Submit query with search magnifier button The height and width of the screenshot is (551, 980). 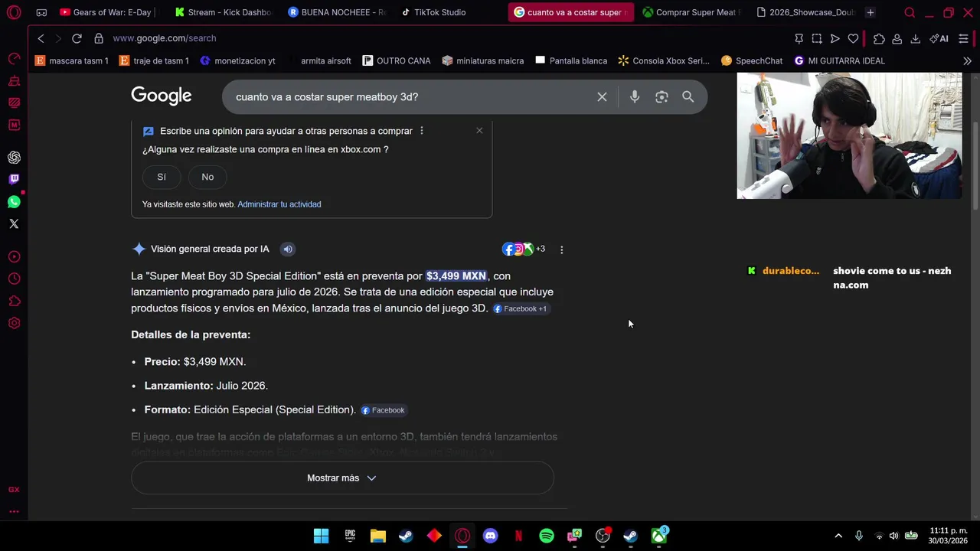pos(688,97)
